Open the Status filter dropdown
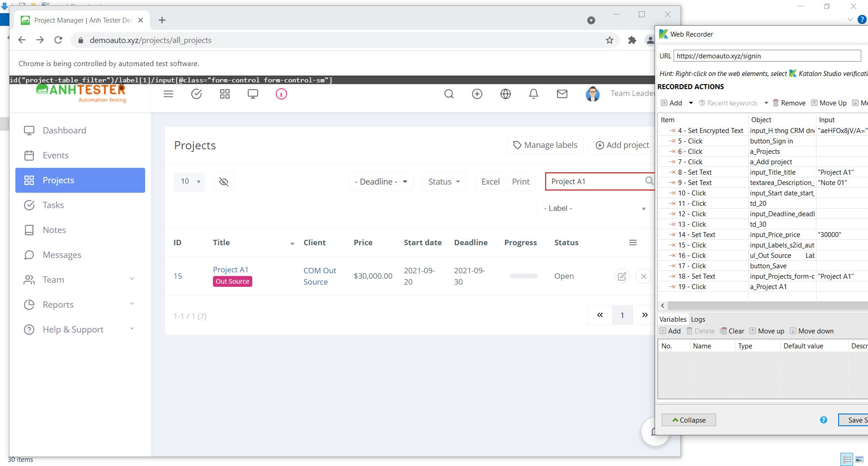The height and width of the screenshot is (466, 868). click(x=444, y=181)
